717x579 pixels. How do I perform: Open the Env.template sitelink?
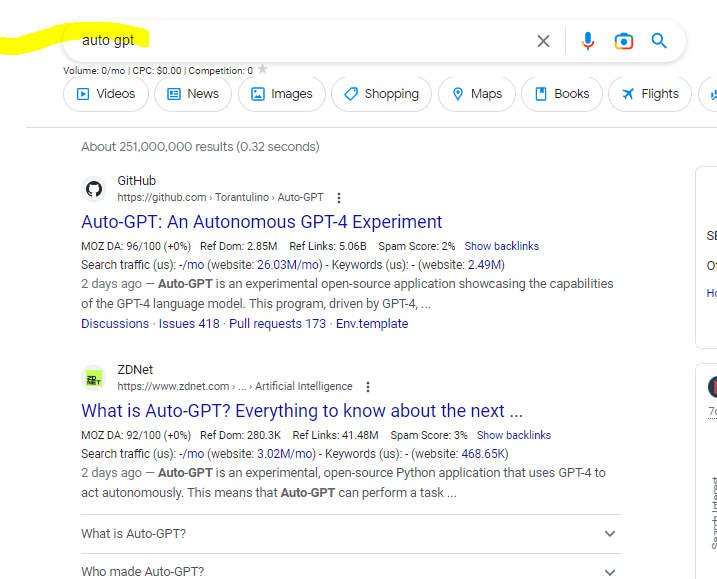[372, 324]
